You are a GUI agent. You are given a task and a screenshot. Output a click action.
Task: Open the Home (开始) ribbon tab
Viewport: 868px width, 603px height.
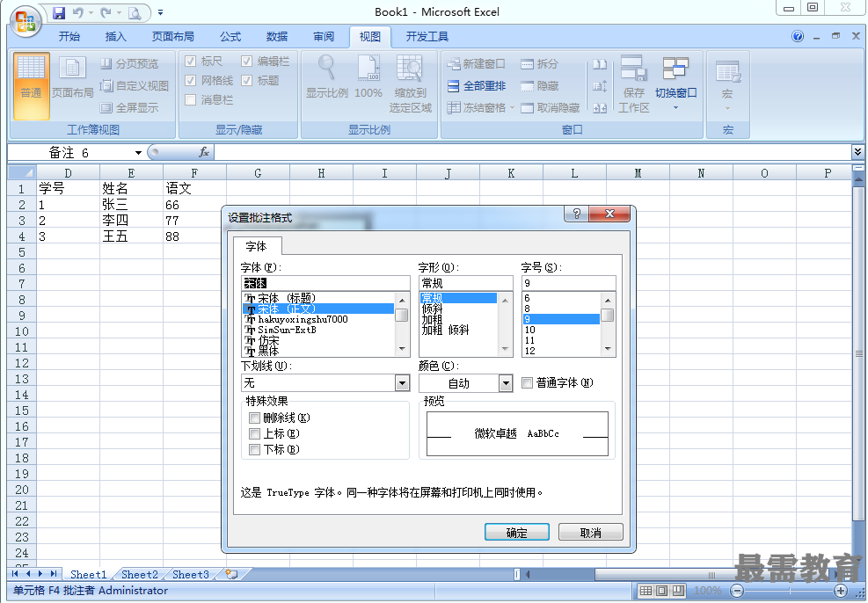click(x=69, y=37)
